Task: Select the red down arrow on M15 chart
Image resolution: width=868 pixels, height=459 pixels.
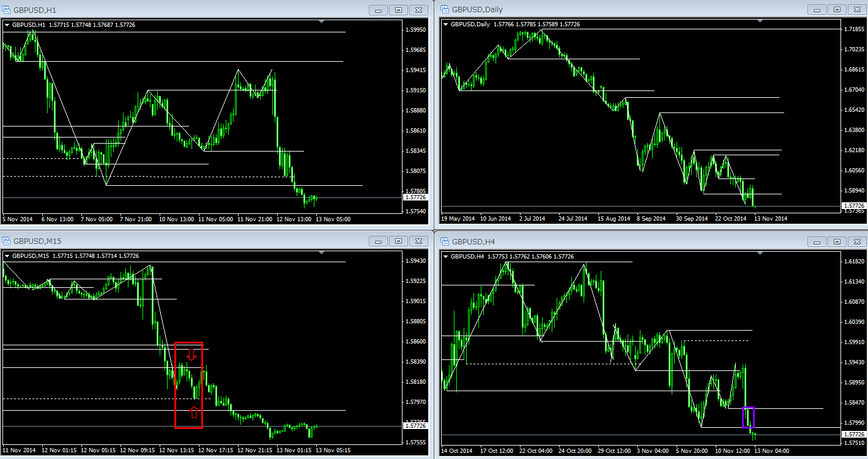Action: 191,353
